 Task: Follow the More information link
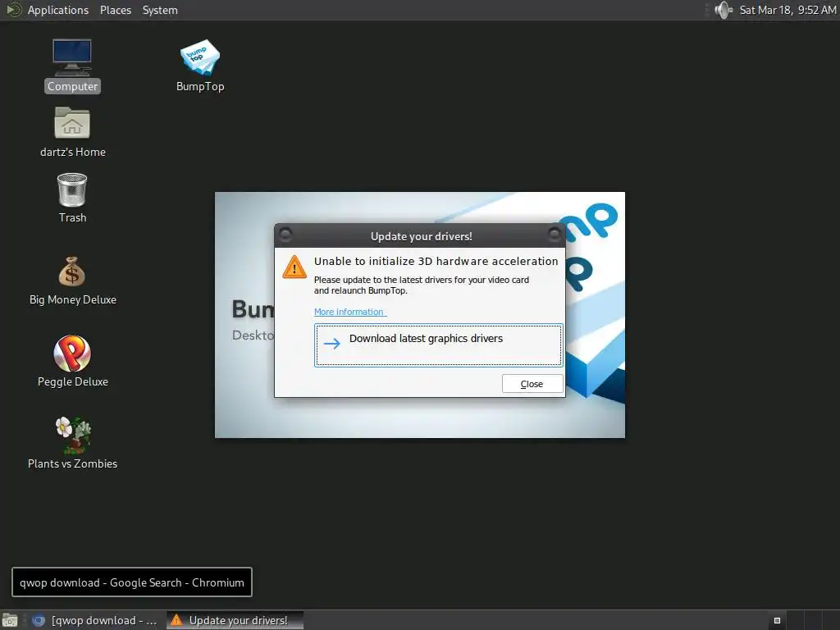point(349,312)
